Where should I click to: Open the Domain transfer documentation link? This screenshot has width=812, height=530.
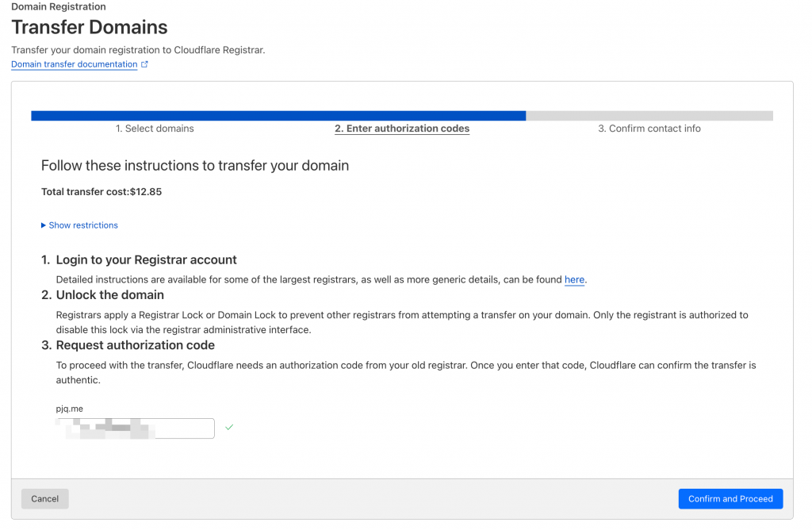click(x=74, y=64)
